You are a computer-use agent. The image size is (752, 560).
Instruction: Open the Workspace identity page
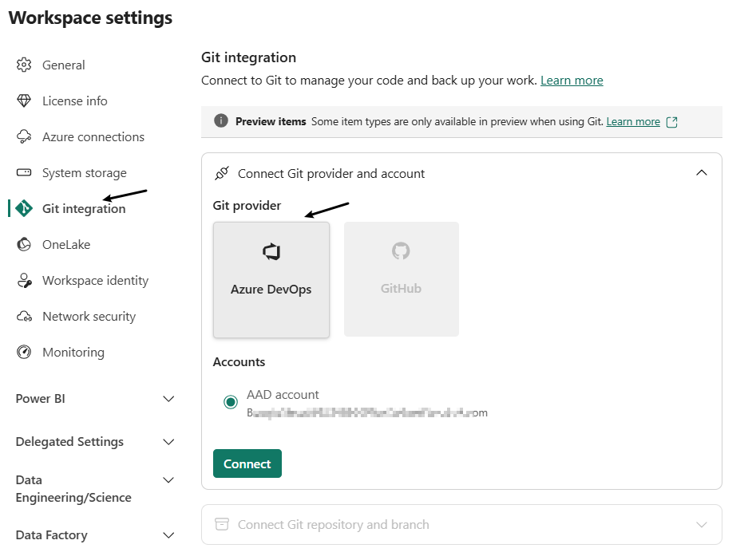pos(96,280)
